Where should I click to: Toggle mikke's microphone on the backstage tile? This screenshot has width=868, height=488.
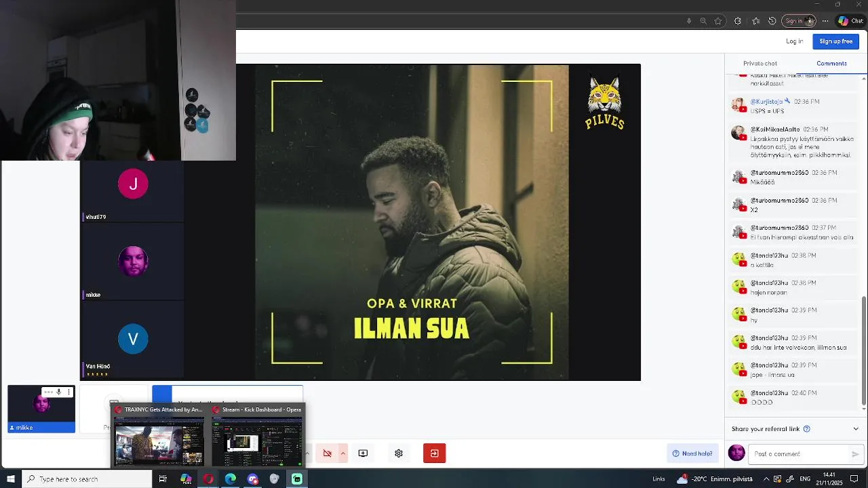pos(59,392)
